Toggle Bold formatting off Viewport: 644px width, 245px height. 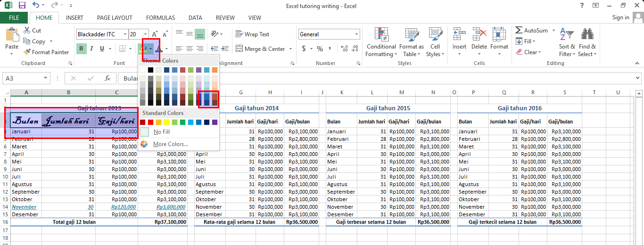[81, 49]
